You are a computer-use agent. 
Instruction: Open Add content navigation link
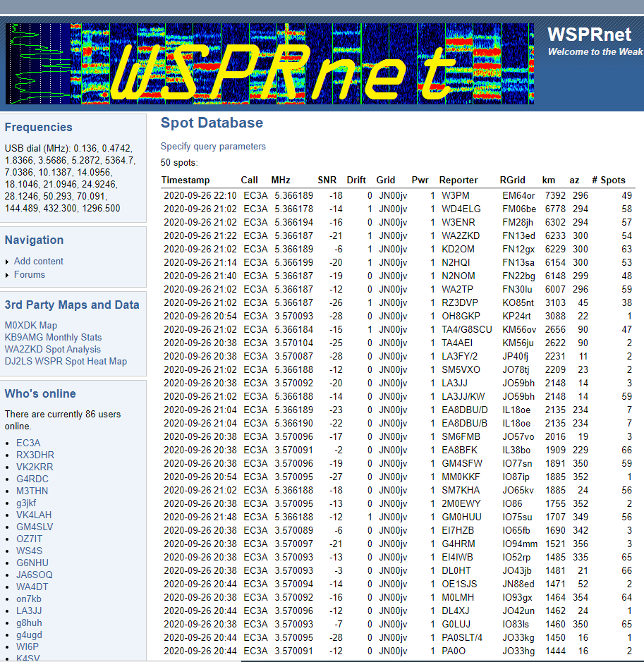(38, 261)
